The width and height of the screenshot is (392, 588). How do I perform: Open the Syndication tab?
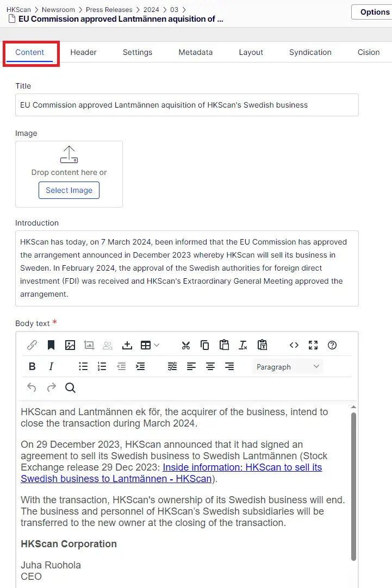[x=310, y=52]
